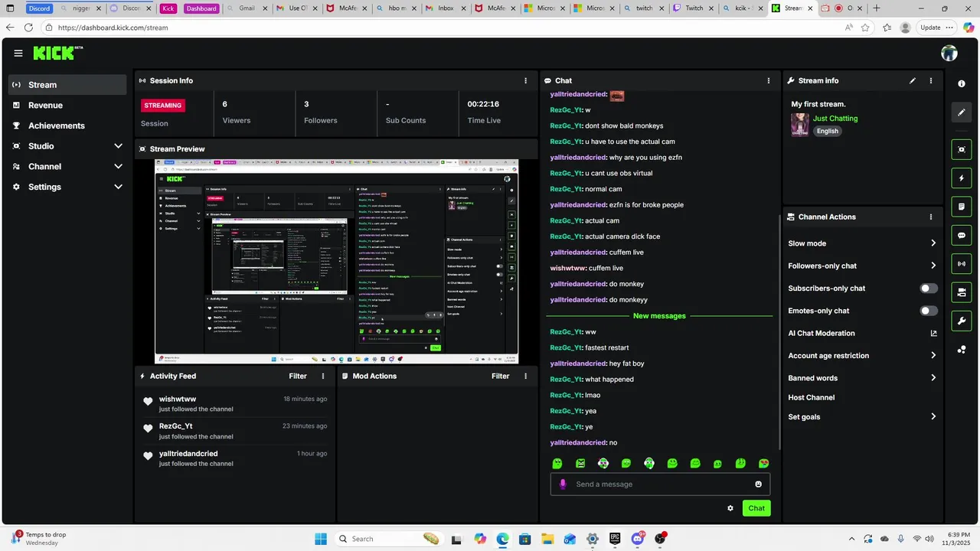Screen dimensions: 980x551
Task: Open Chat panel options menu
Action: pos(769,80)
